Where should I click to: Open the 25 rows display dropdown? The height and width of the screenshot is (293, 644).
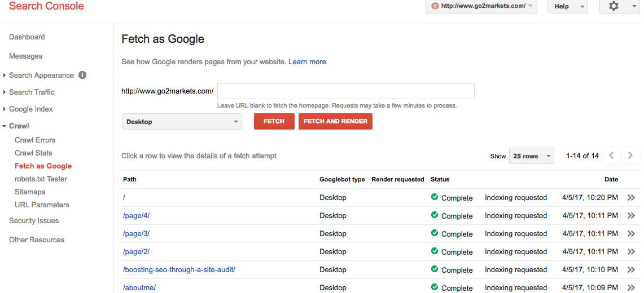532,156
